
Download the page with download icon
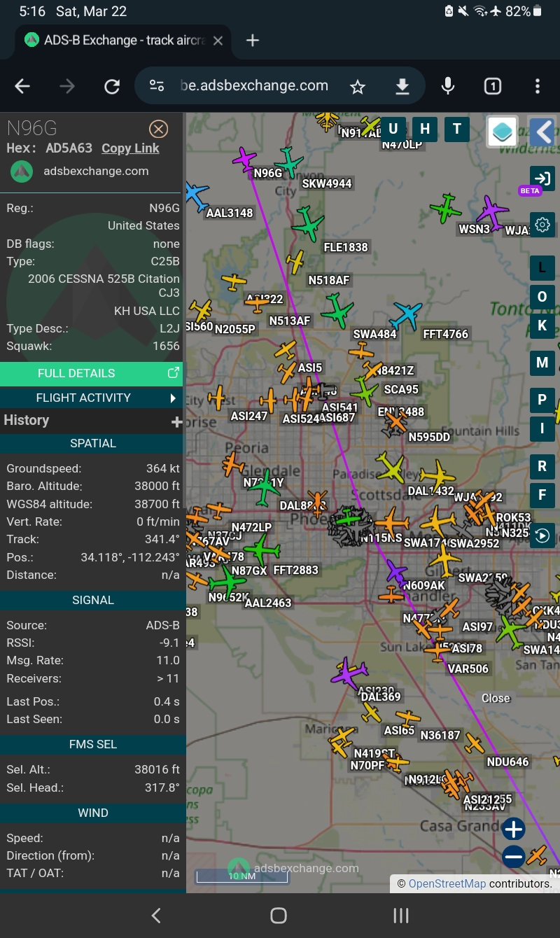tap(402, 87)
